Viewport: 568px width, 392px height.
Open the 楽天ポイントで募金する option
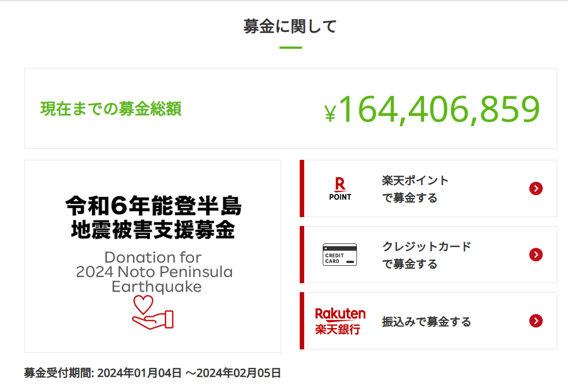[x=428, y=188]
